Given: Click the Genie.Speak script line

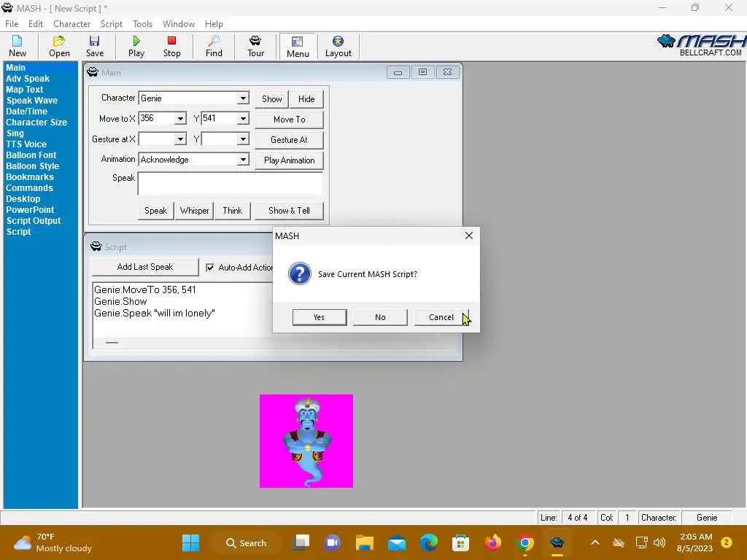Looking at the screenshot, I should tap(155, 314).
